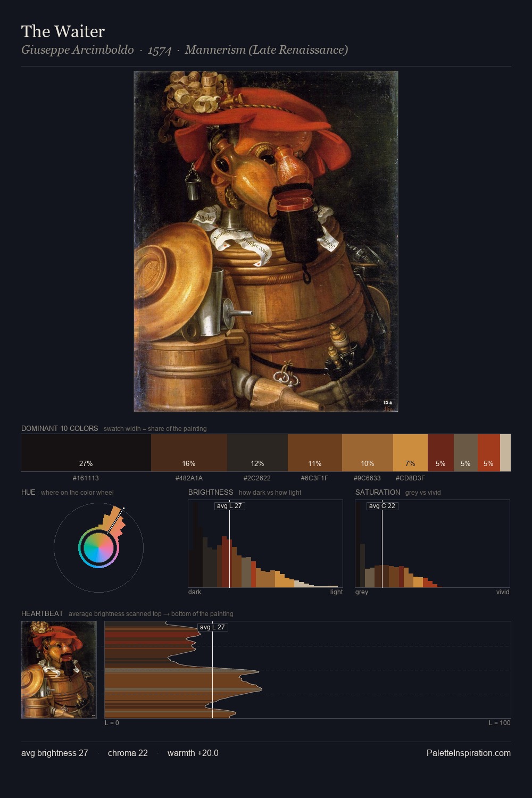This screenshot has width=532, height=798.
Task: Click hex code #482A1A
Action: click(189, 478)
